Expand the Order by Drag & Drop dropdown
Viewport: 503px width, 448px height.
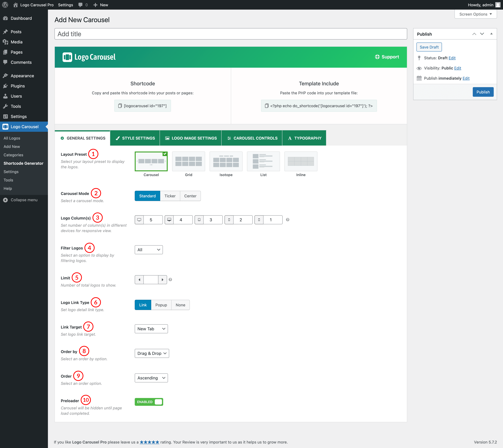(x=152, y=353)
